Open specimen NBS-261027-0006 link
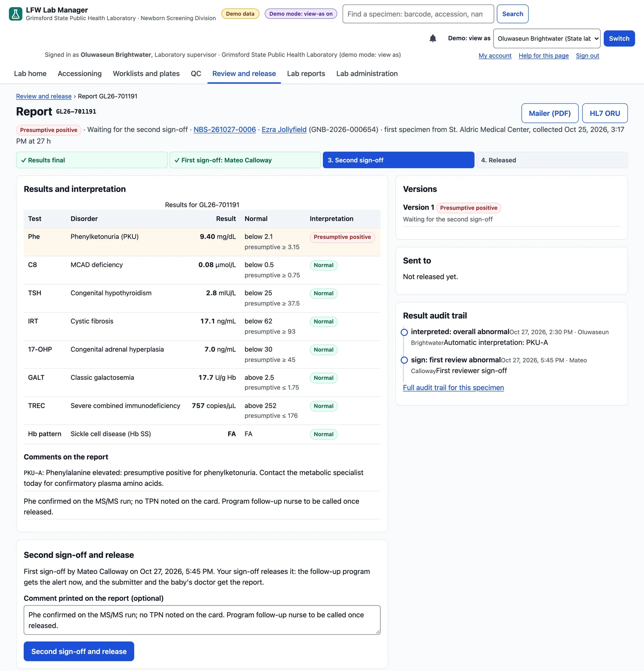The height and width of the screenshot is (671, 644). [x=225, y=130]
